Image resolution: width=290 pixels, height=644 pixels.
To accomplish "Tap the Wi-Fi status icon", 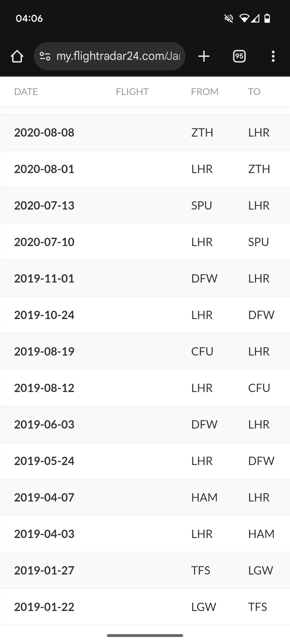I will [x=244, y=19].
